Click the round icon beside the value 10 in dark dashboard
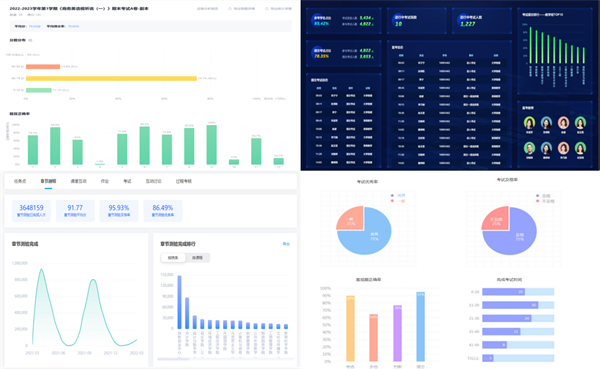 (x=398, y=20)
